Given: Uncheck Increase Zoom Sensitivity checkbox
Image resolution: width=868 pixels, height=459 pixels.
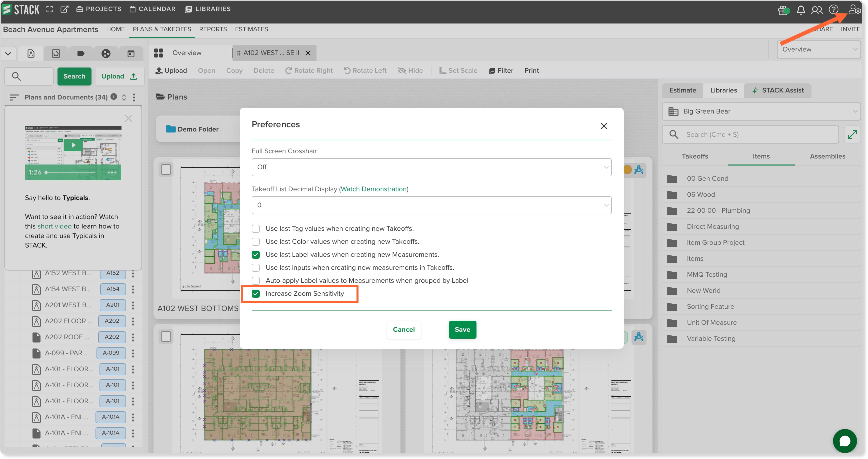Looking at the screenshot, I should pos(256,293).
